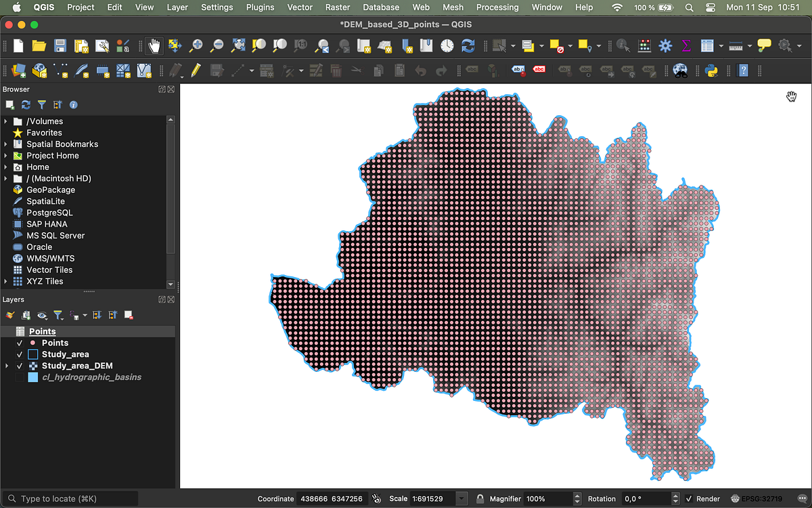
Task: Enable the cl_hydrographic_basins layer checkbox
Action: tap(20, 377)
